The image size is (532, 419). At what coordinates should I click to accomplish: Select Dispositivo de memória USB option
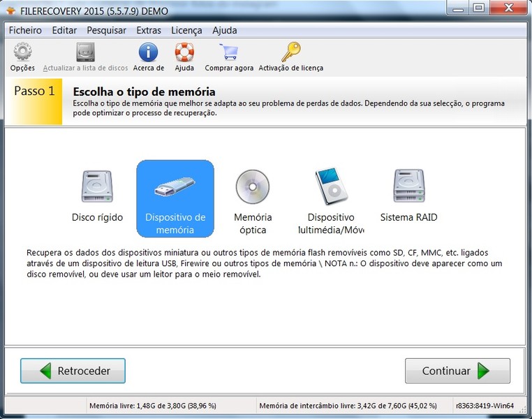(175, 198)
